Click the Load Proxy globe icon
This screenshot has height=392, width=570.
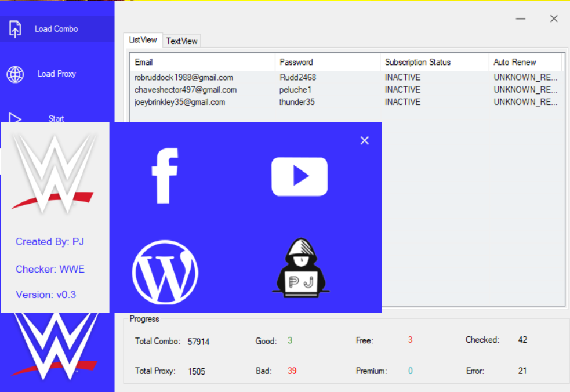(15, 74)
